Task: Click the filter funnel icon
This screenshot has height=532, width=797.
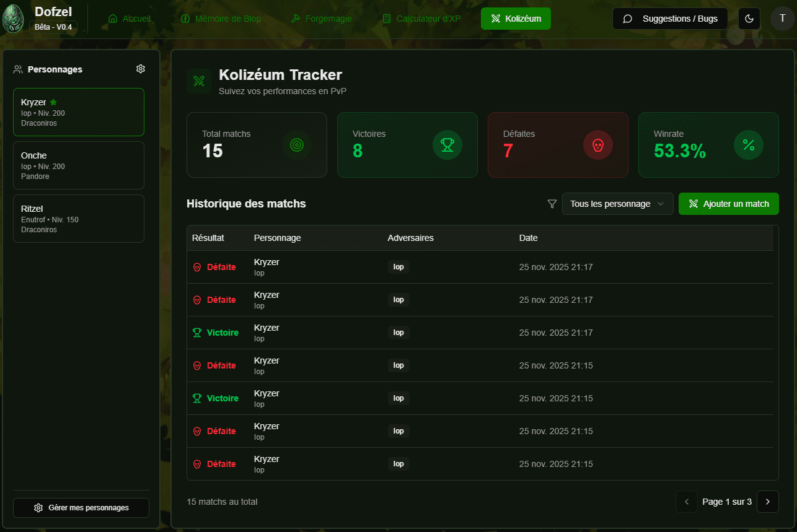Action: pos(552,204)
